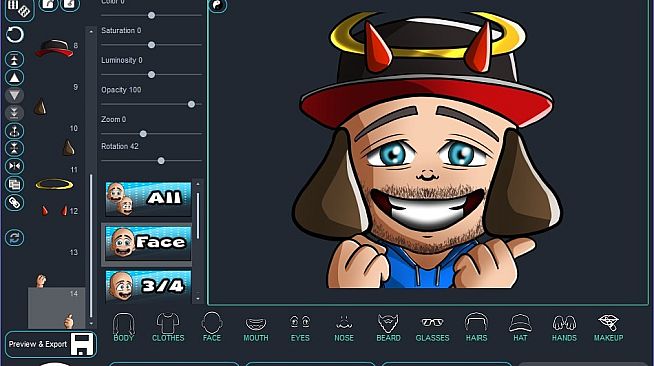
Task: Duplicate the selected layer icon
Action: [x=15, y=184]
